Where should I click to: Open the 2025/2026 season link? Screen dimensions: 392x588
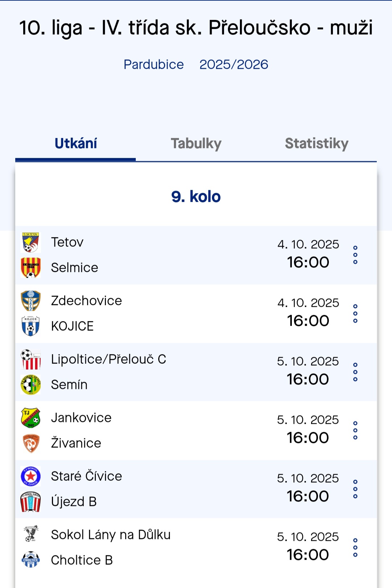(234, 65)
